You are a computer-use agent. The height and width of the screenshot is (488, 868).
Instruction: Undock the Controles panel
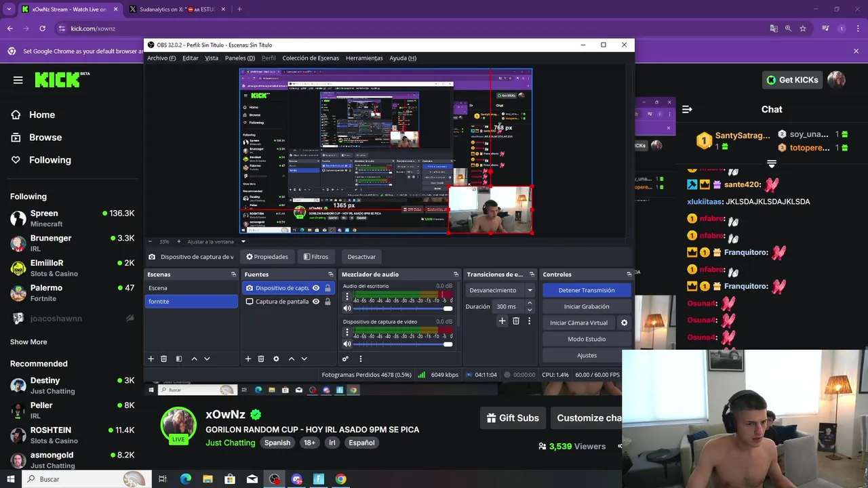(x=629, y=274)
